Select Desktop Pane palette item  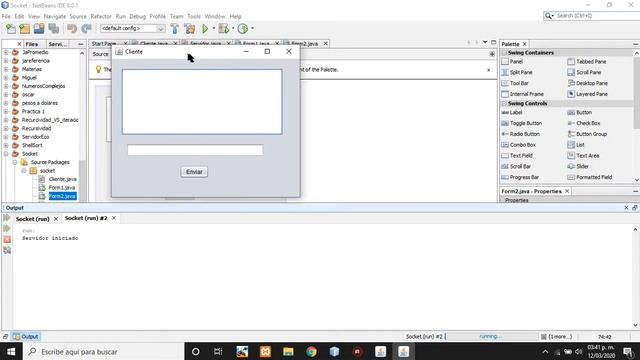point(587,83)
